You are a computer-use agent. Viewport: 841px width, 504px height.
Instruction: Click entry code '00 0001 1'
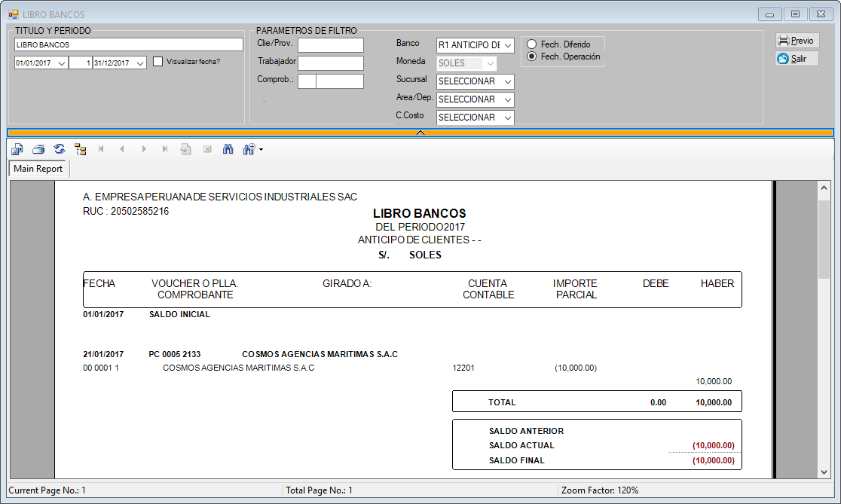[x=101, y=368]
